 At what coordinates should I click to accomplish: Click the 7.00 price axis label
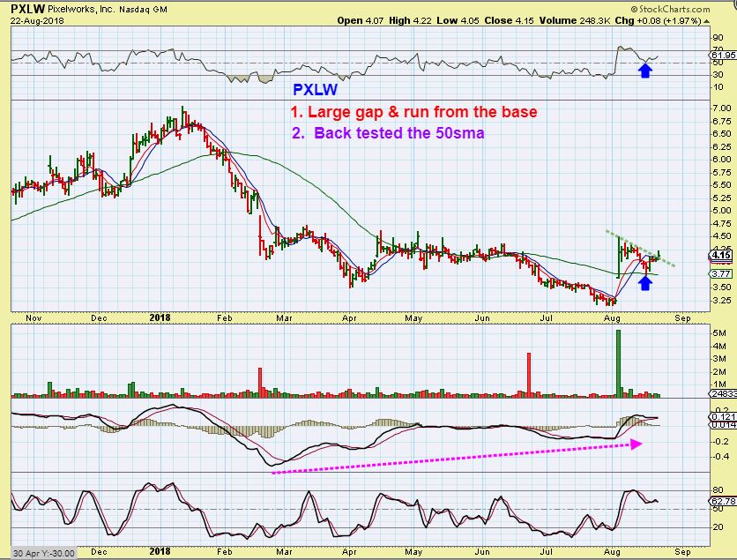(x=721, y=108)
